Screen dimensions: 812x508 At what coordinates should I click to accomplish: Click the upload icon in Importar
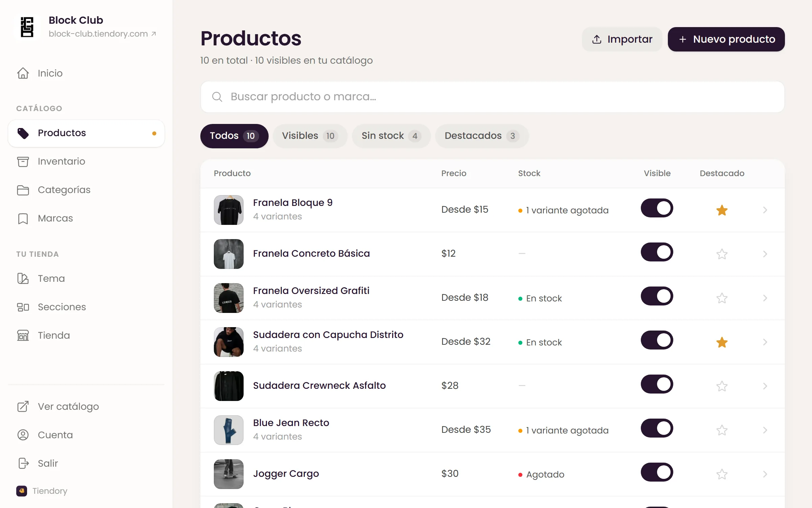pos(597,39)
